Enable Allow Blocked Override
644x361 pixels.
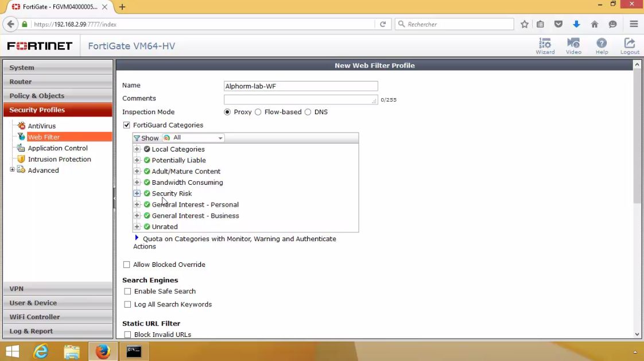coord(126,265)
